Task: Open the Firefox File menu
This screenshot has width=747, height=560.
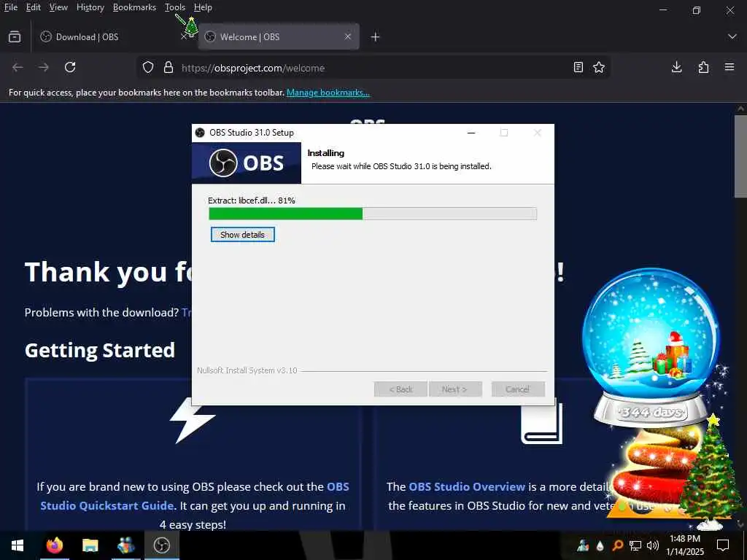Action: [10, 7]
